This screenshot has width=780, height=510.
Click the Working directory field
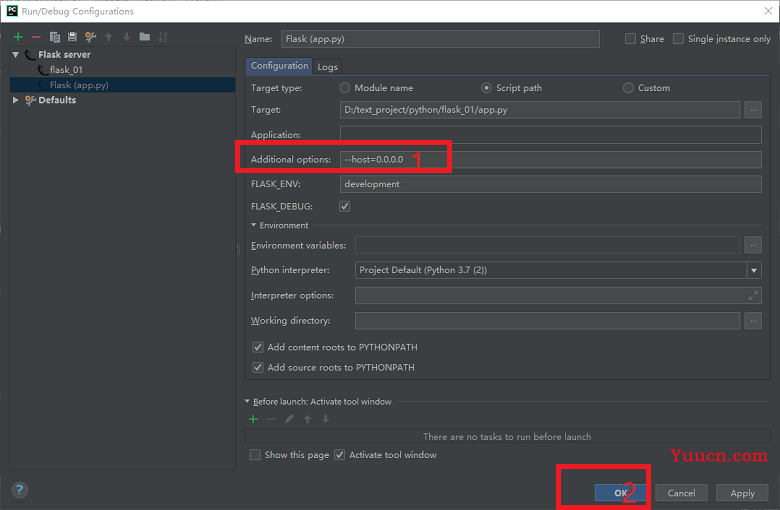tap(547, 321)
